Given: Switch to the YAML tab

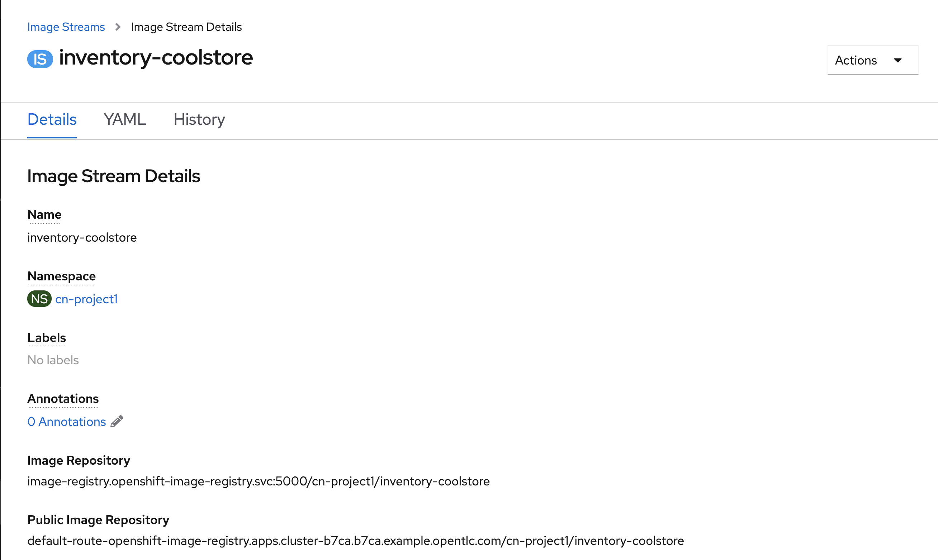Looking at the screenshot, I should (x=125, y=119).
